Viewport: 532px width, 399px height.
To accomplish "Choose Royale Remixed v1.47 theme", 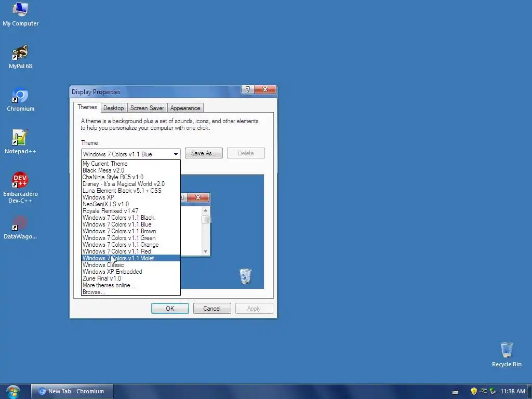I will point(130,211).
